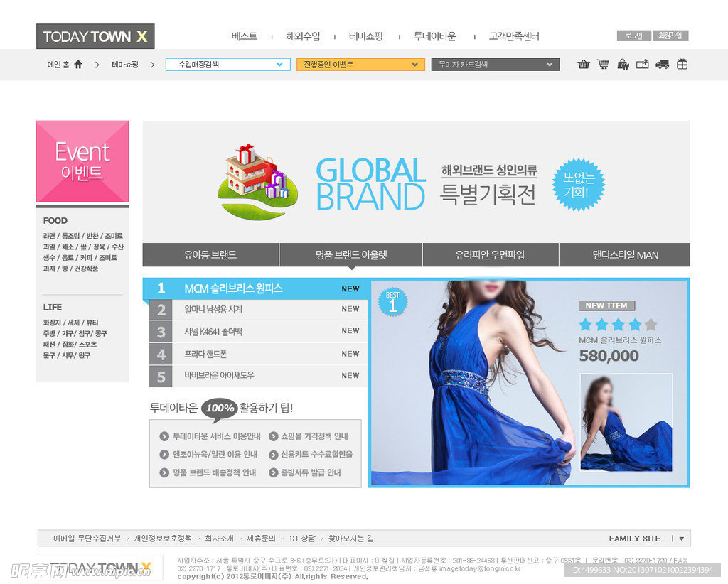The width and height of the screenshot is (728, 584).
Task: Switch to the 명품 브랜드 아울렛 tab
Action: point(351,254)
